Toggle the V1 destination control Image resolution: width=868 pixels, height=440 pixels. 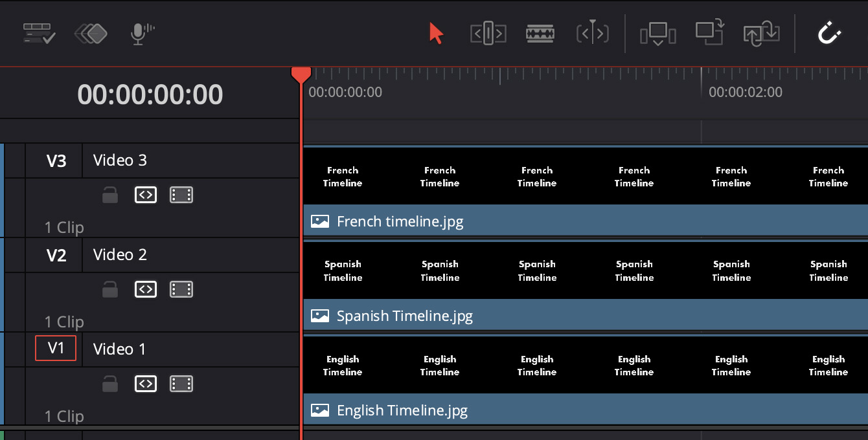56,348
